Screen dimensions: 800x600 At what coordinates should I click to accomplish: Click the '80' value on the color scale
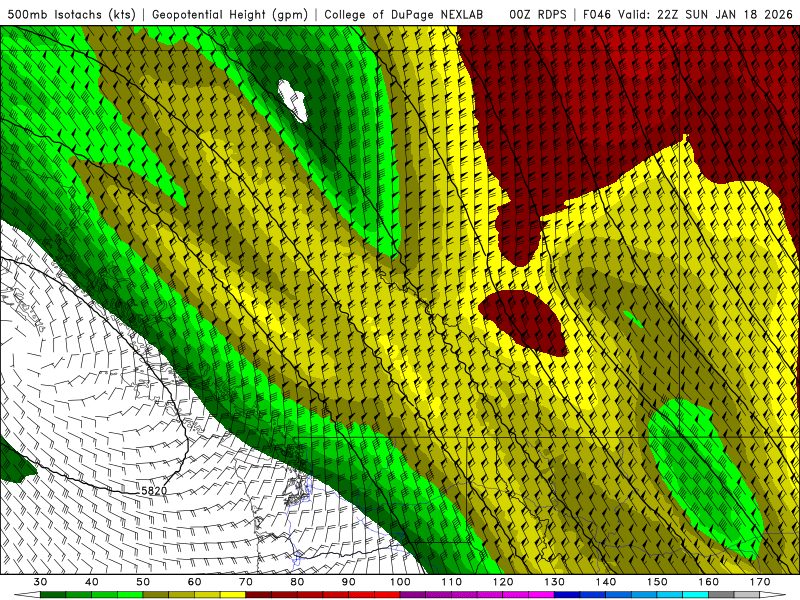[297, 582]
